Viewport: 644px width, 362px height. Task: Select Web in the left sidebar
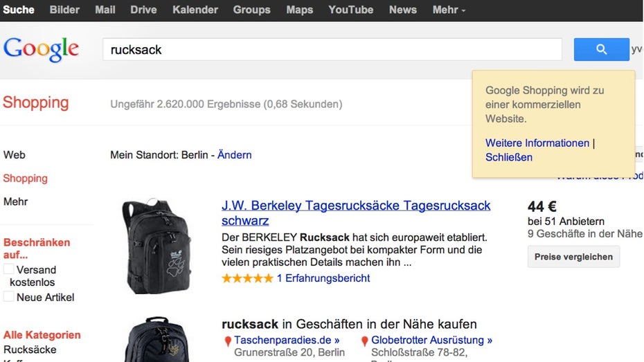[14, 154]
